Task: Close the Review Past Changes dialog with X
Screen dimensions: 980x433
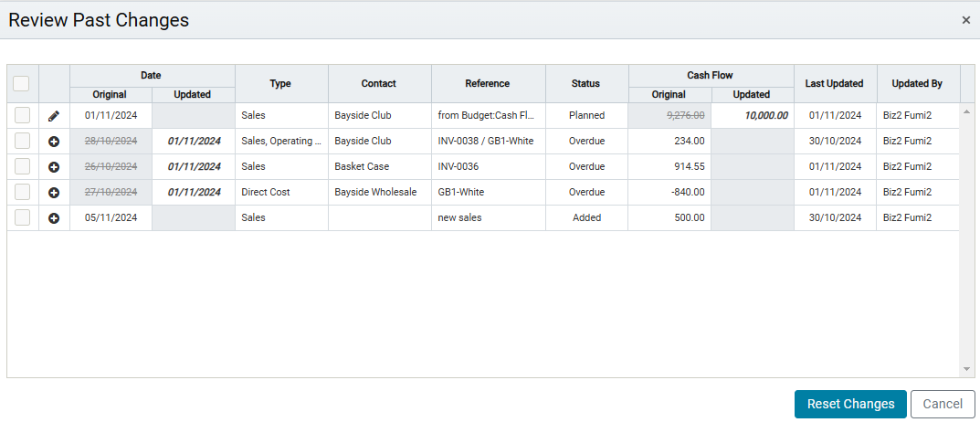Action: click(x=966, y=20)
